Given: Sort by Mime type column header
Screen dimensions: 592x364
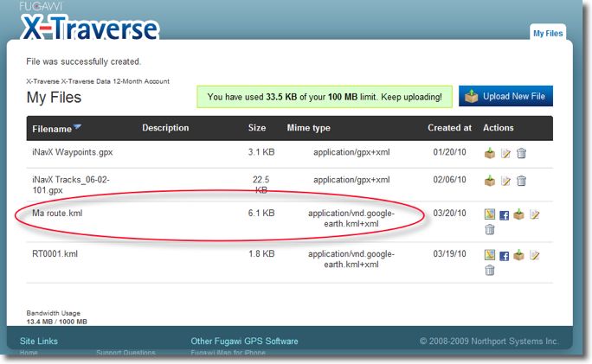Looking at the screenshot, I should click(308, 128).
